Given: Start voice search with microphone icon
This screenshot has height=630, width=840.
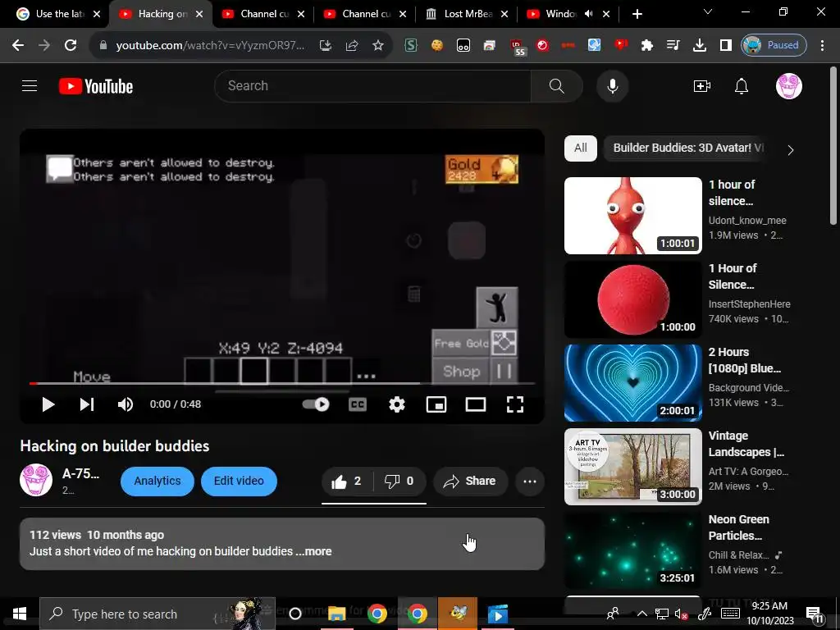Looking at the screenshot, I should coord(612,85).
